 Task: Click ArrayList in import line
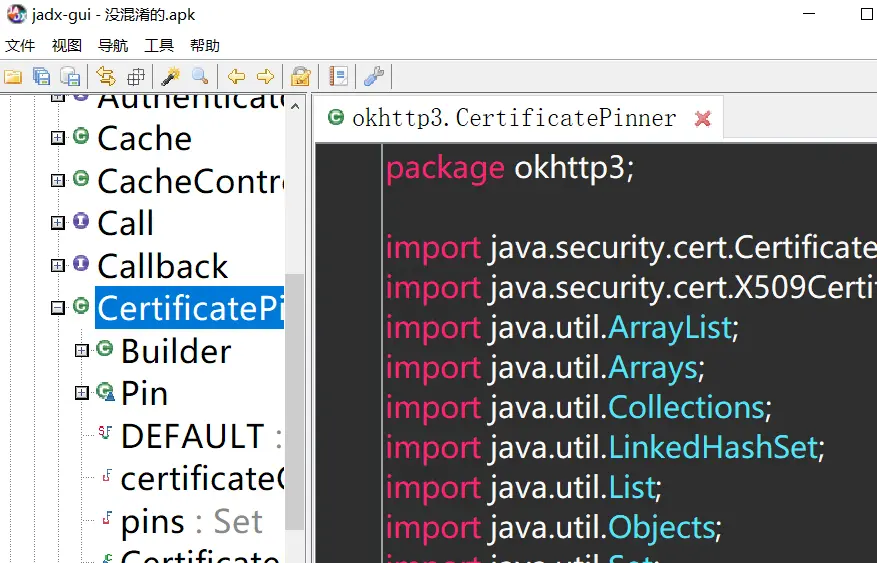[669, 327]
